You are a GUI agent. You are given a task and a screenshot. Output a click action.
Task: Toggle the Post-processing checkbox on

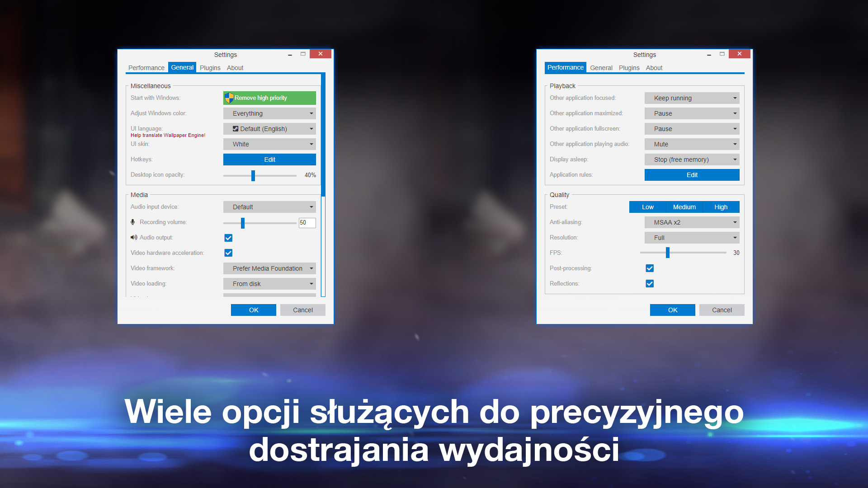point(649,267)
